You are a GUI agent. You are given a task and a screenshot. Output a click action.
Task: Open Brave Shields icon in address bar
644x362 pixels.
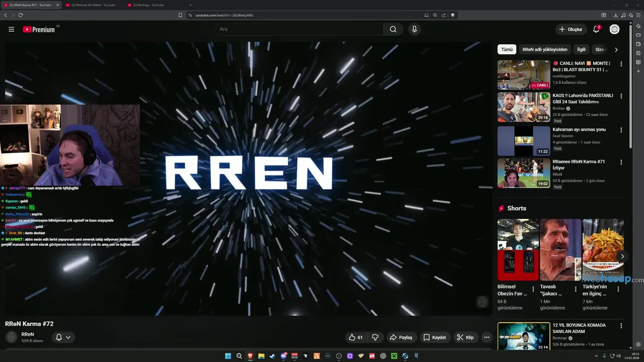[x=452, y=15]
